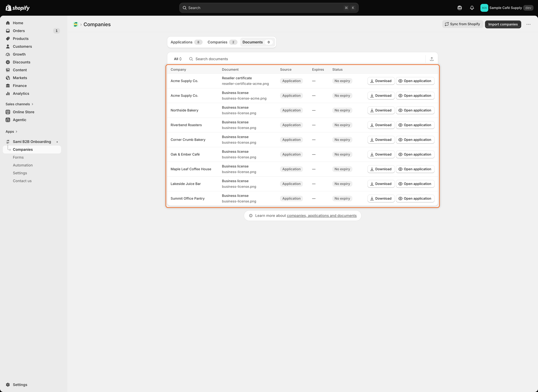Open Contact us under Sami B2B Onboarding
This screenshot has width=538, height=392.
click(32, 181)
